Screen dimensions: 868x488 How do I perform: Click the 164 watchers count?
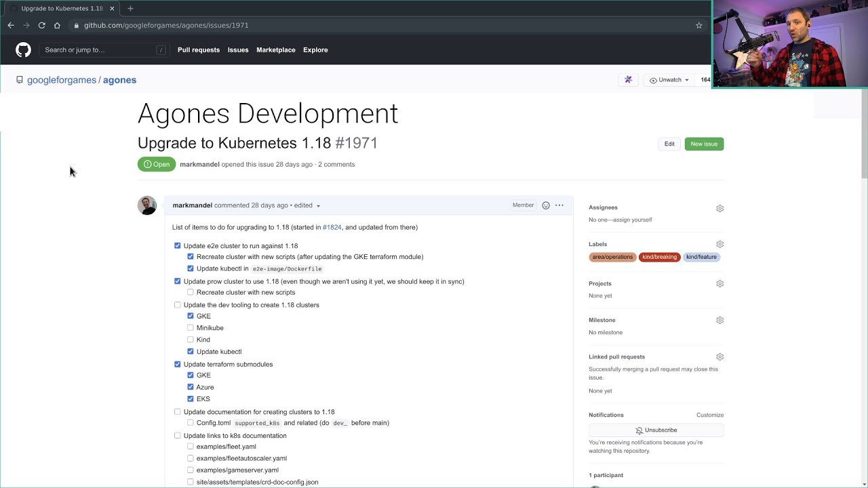click(x=705, y=79)
